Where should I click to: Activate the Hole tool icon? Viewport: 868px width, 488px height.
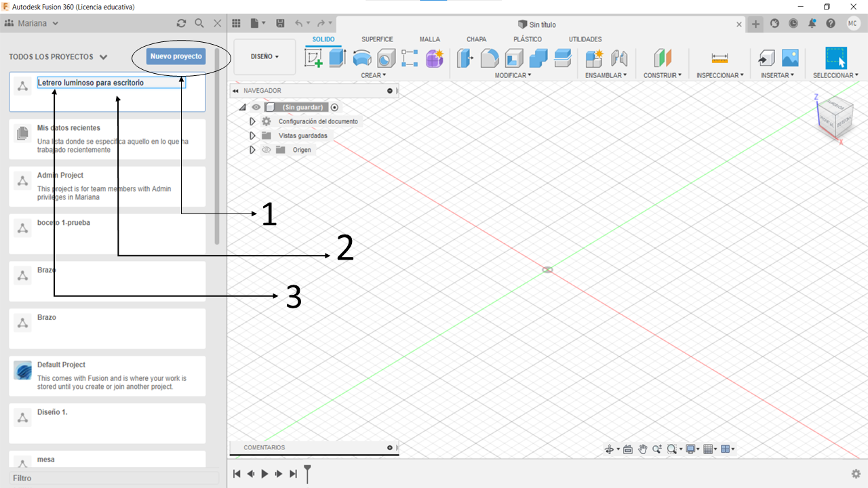[x=386, y=58]
